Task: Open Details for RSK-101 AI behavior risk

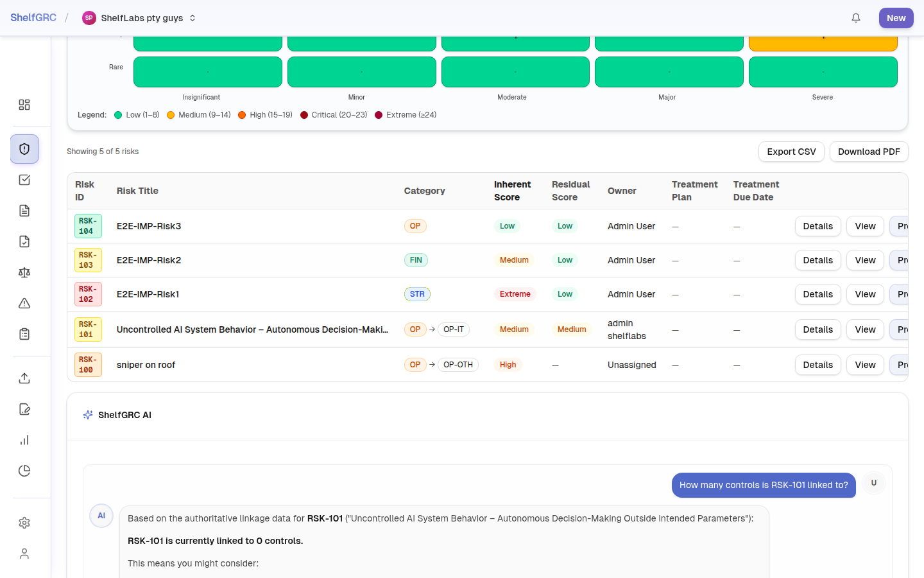Action: tap(818, 329)
